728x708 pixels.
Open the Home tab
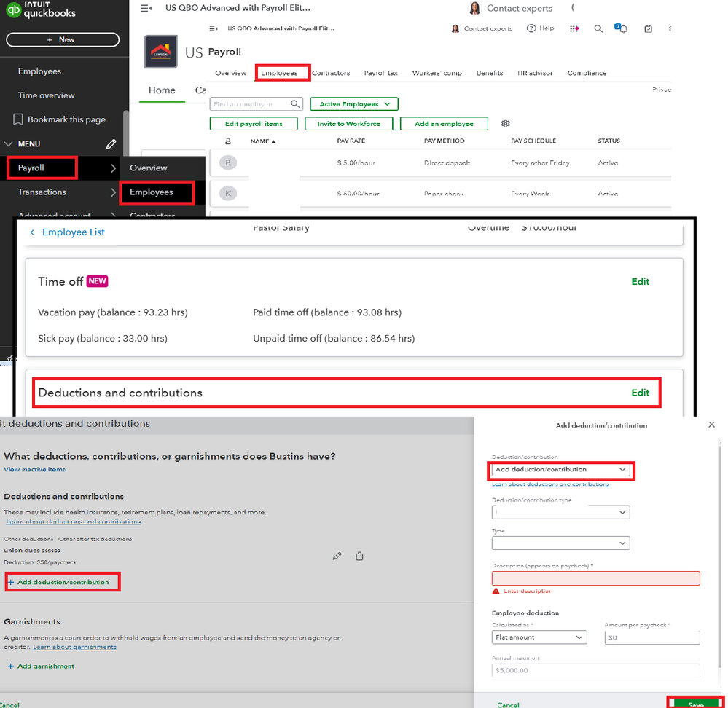click(162, 90)
